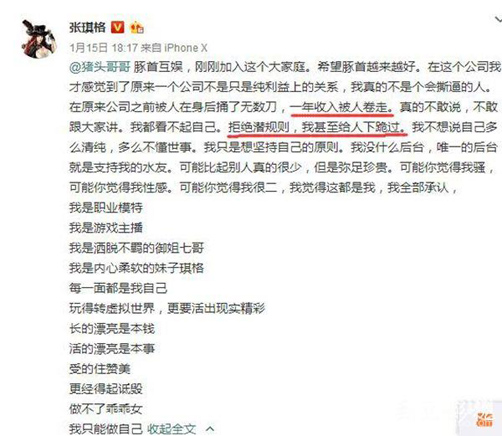Viewport: 502px width, 436px height.
Task: Click the iPhone X source link
Action: [x=186, y=48]
